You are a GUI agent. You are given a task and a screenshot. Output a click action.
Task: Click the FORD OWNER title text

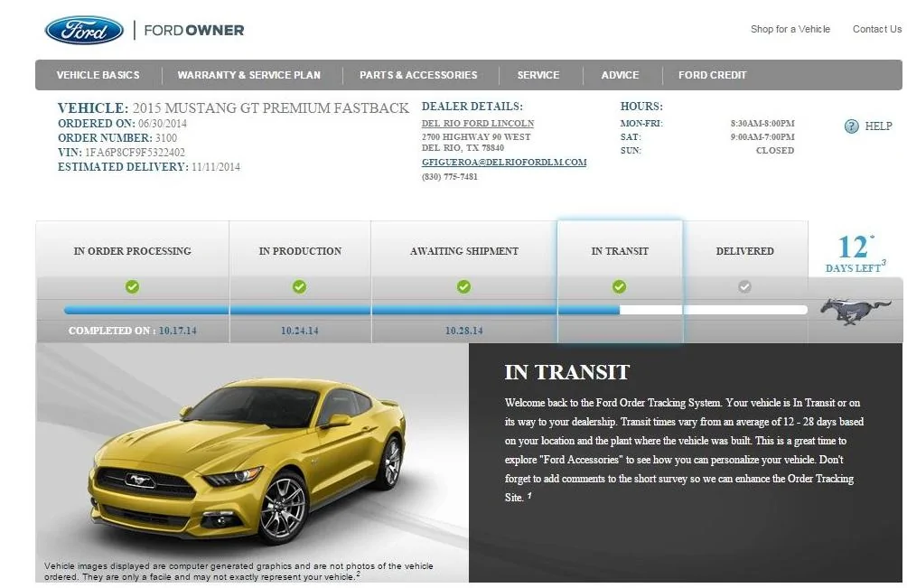[x=194, y=30]
